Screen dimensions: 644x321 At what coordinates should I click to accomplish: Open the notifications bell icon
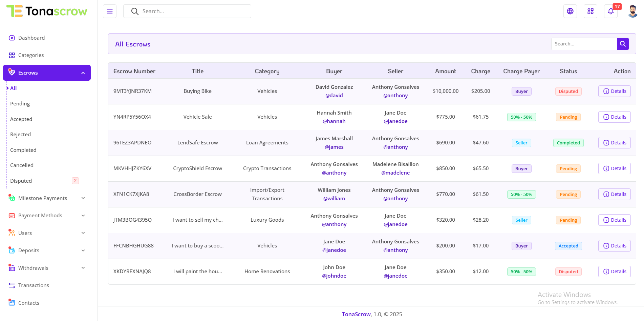(611, 11)
